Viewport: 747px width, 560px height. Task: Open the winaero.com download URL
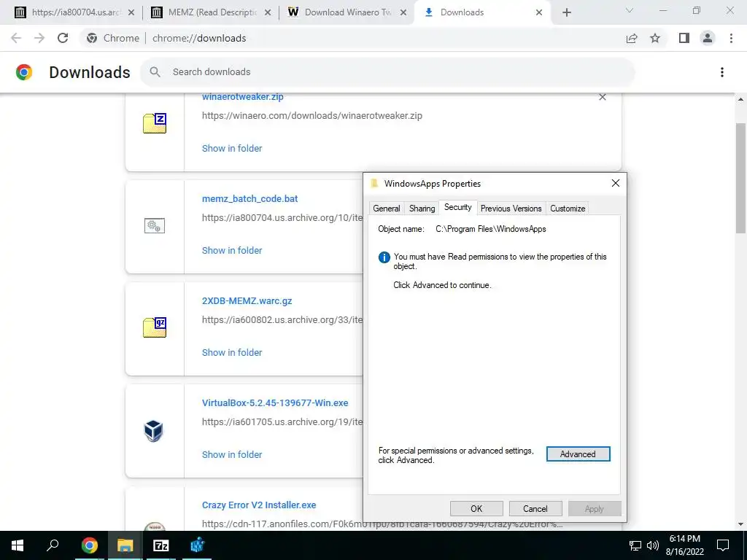(x=312, y=116)
